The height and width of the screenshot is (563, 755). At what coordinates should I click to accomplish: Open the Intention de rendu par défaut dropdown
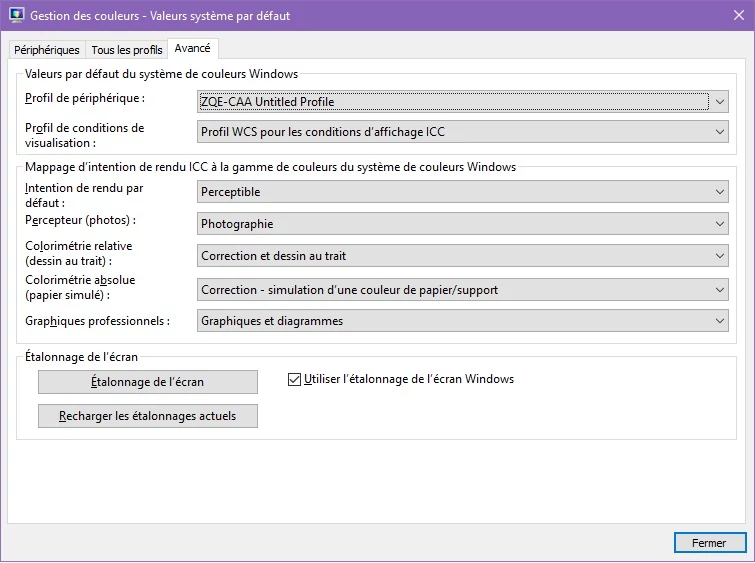pyautogui.click(x=463, y=192)
